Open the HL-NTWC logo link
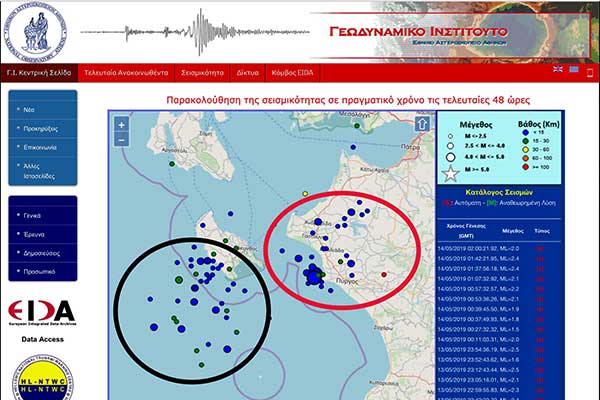600x400 pixels. tap(42, 380)
